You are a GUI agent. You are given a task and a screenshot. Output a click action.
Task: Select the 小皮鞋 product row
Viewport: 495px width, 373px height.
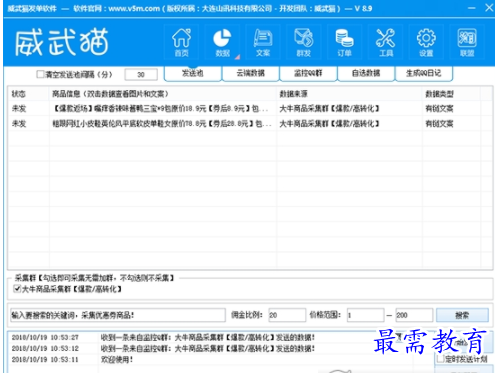click(x=250, y=124)
